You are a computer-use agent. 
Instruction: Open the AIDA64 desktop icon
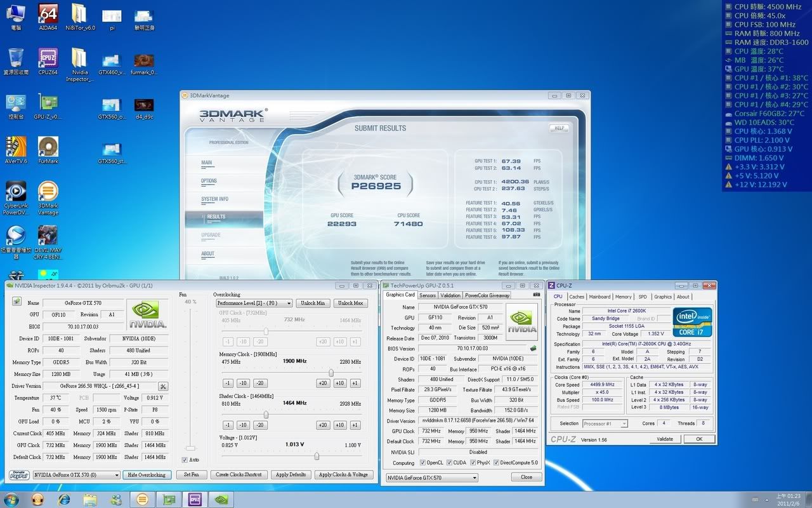48,17
